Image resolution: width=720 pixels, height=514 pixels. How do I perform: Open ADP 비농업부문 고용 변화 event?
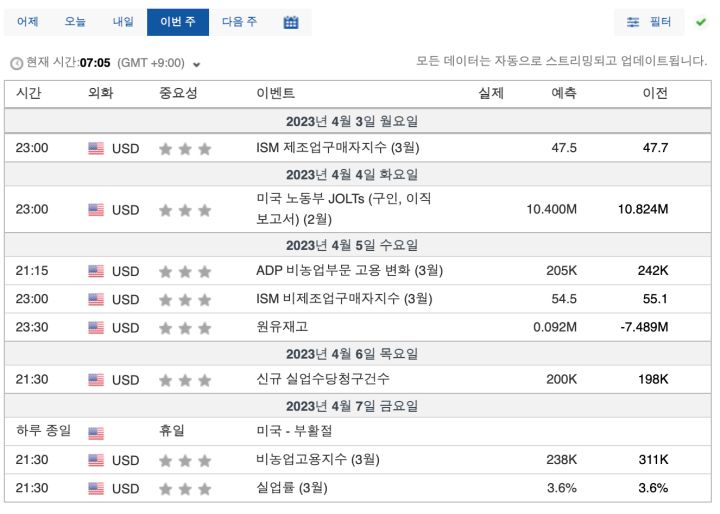pos(349,271)
